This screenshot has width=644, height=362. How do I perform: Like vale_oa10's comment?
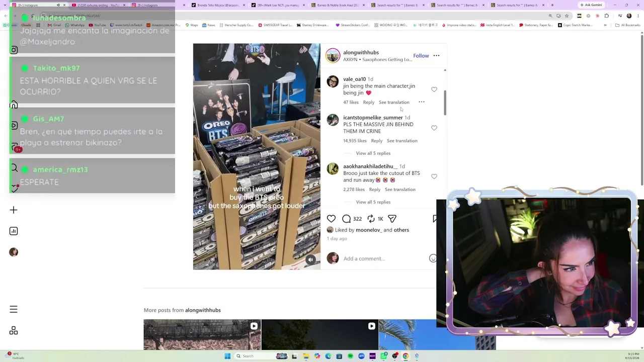pos(434,89)
